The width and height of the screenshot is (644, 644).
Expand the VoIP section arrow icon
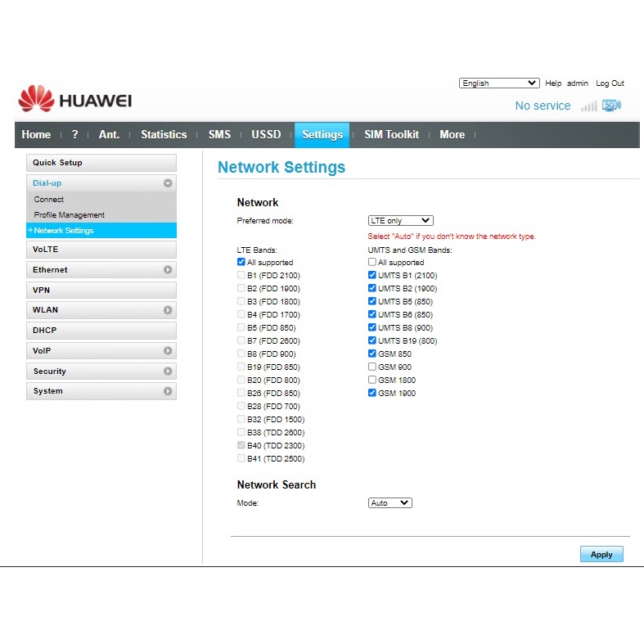click(x=168, y=351)
